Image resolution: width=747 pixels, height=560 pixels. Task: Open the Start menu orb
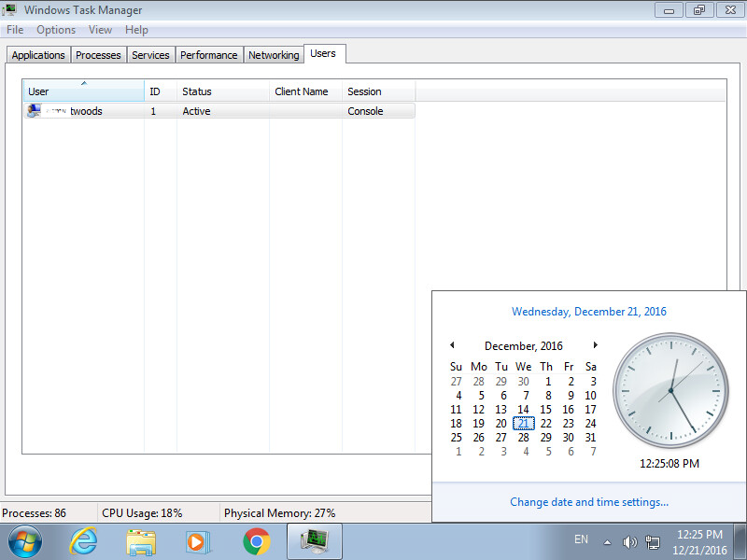tap(25, 541)
